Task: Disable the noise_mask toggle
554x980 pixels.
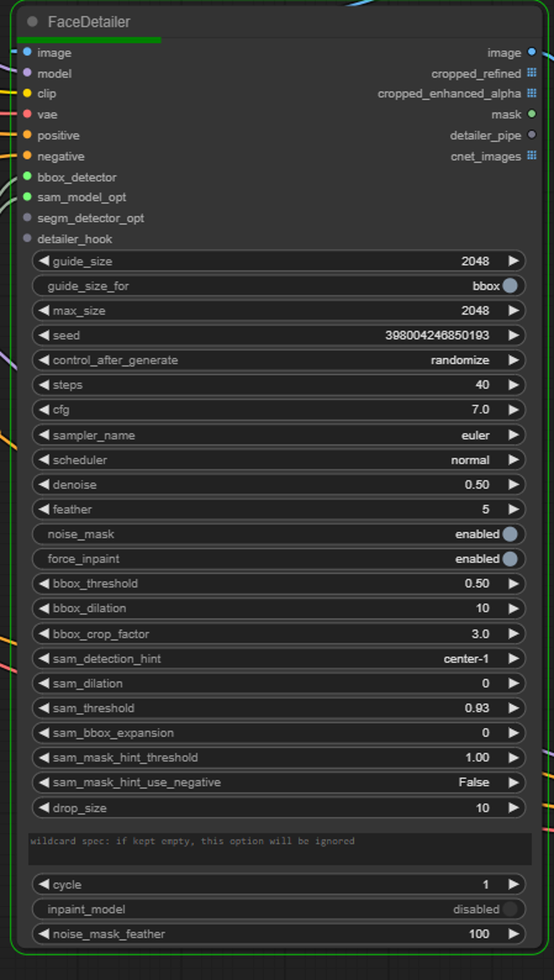Action: point(510,534)
